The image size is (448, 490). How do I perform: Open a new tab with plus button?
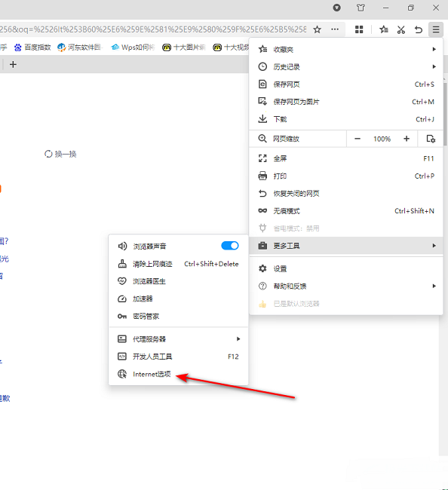(13, 65)
